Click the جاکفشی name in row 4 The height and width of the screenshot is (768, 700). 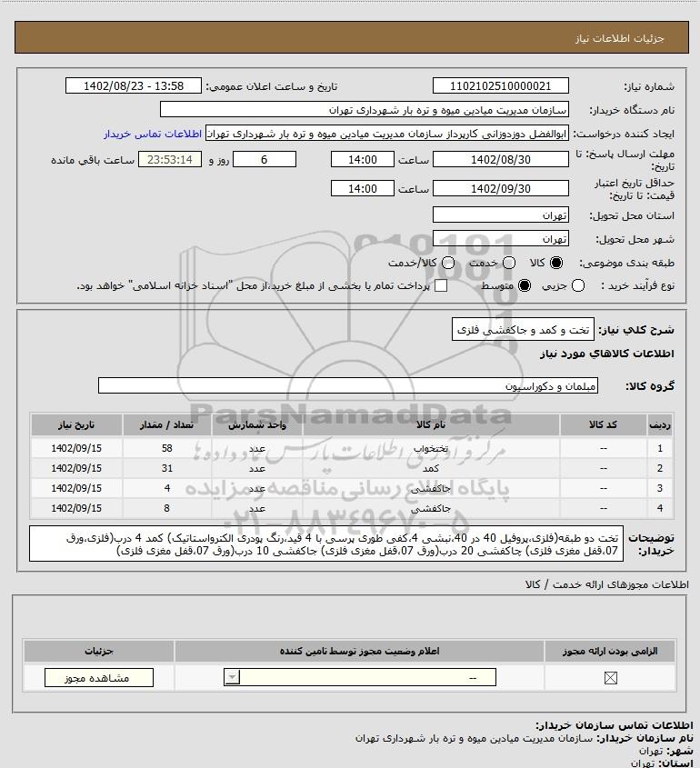pos(431,508)
